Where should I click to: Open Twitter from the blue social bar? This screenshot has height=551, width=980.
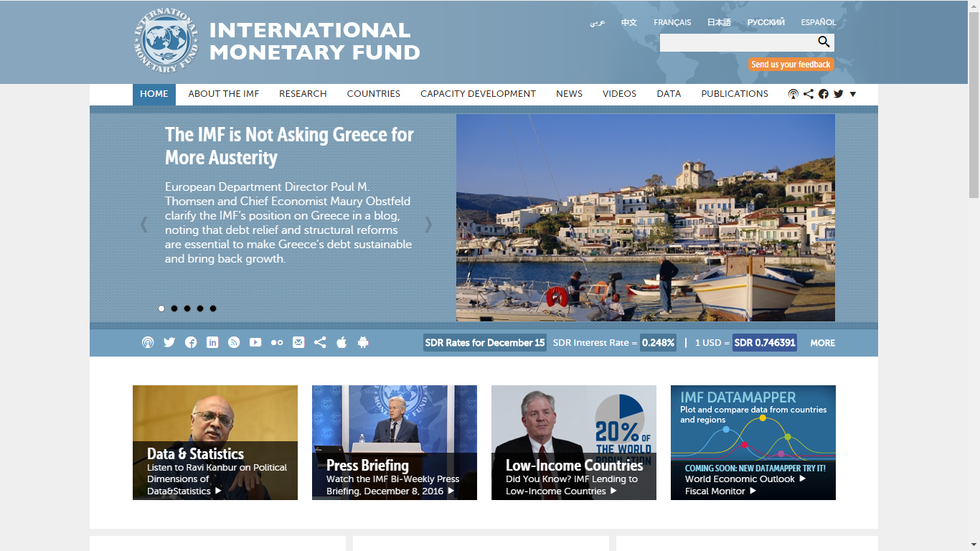(x=169, y=343)
